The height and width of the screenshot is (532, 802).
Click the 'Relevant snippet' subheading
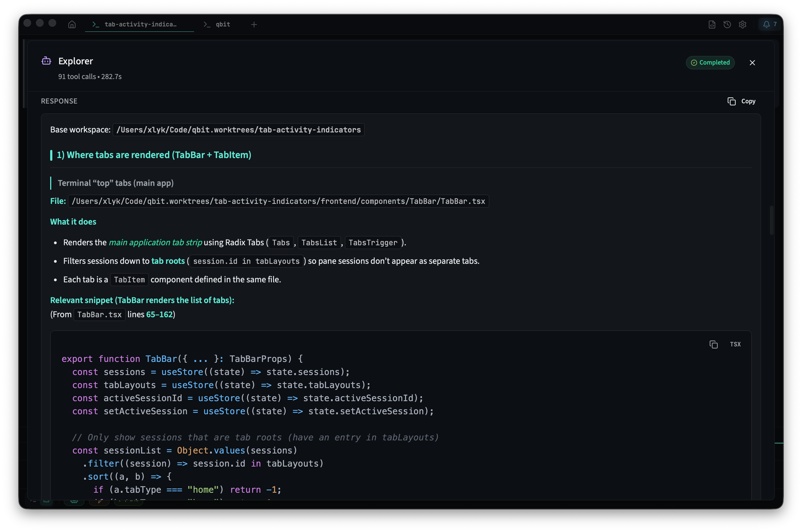(x=142, y=300)
